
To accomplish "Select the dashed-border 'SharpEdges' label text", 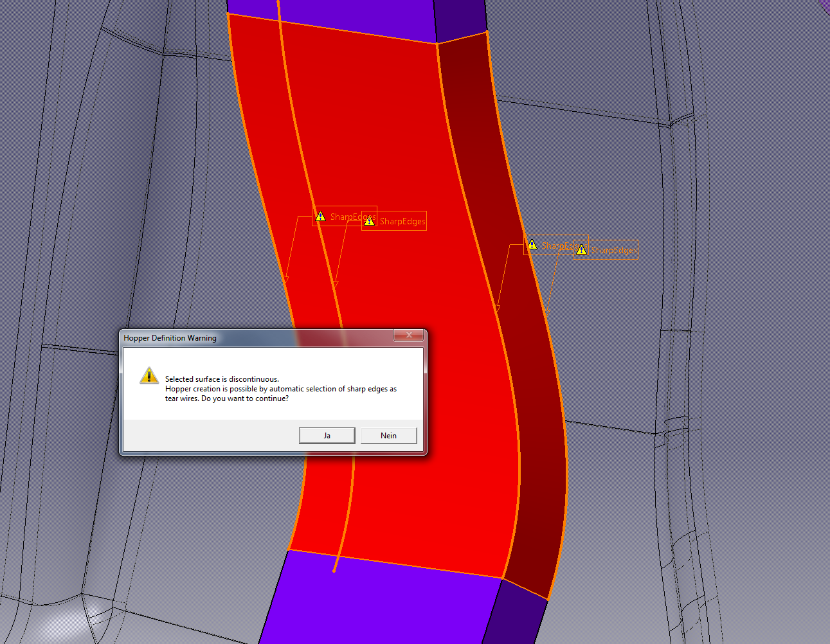I will coord(614,250).
